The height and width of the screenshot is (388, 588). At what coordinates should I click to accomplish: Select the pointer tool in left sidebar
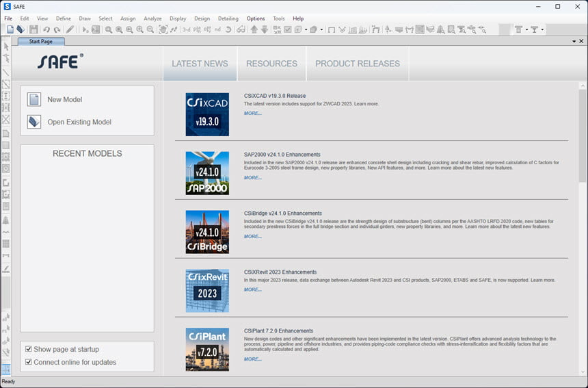pyautogui.click(x=6, y=47)
